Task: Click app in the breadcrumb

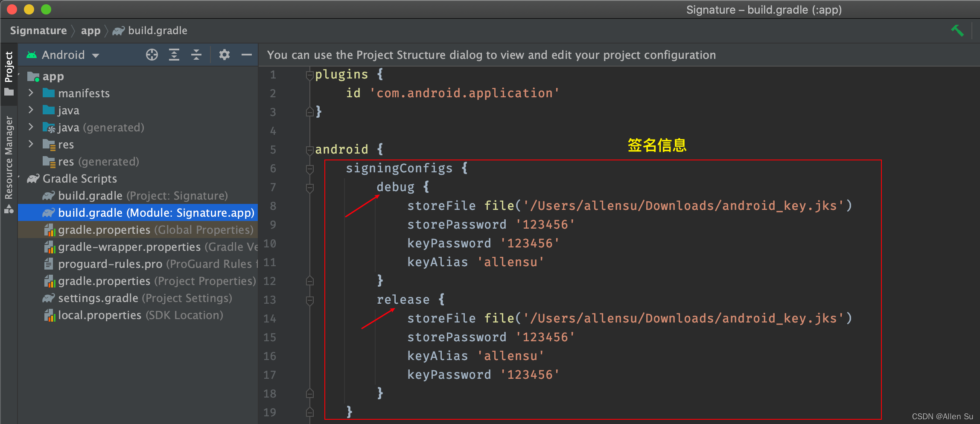Action: click(90, 31)
